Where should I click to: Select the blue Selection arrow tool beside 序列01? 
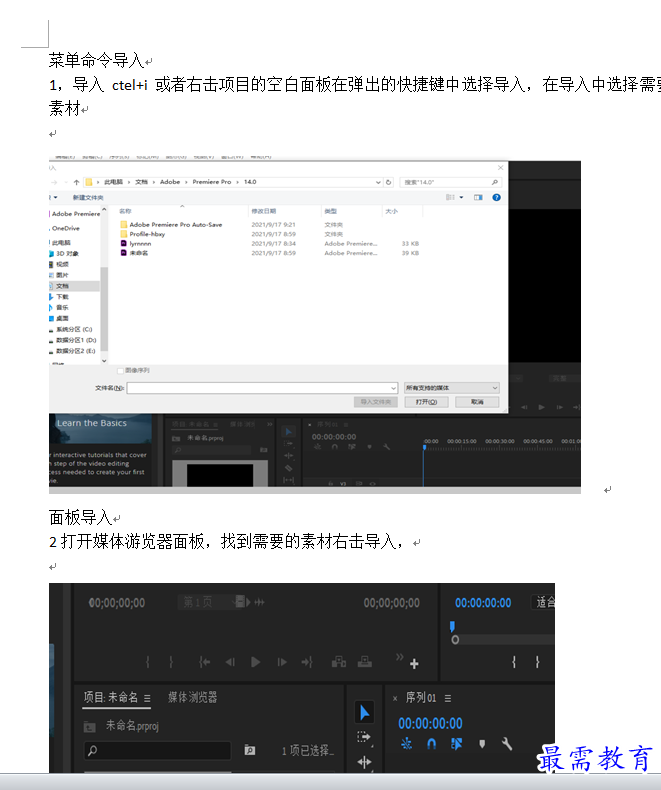click(x=364, y=712)
